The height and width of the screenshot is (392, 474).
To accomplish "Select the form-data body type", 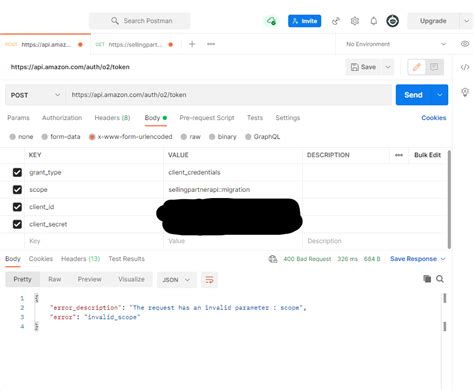I will pyautogui.click(x=45, y=137).
